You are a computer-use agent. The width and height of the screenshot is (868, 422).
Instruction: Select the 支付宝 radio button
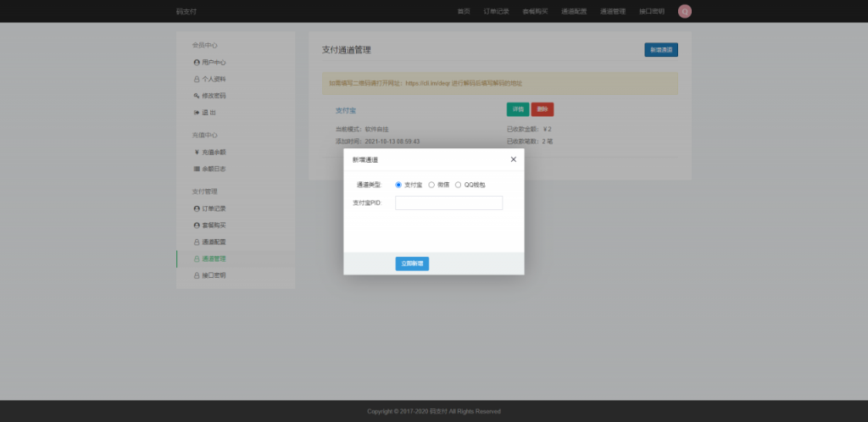tap(398, 184)
